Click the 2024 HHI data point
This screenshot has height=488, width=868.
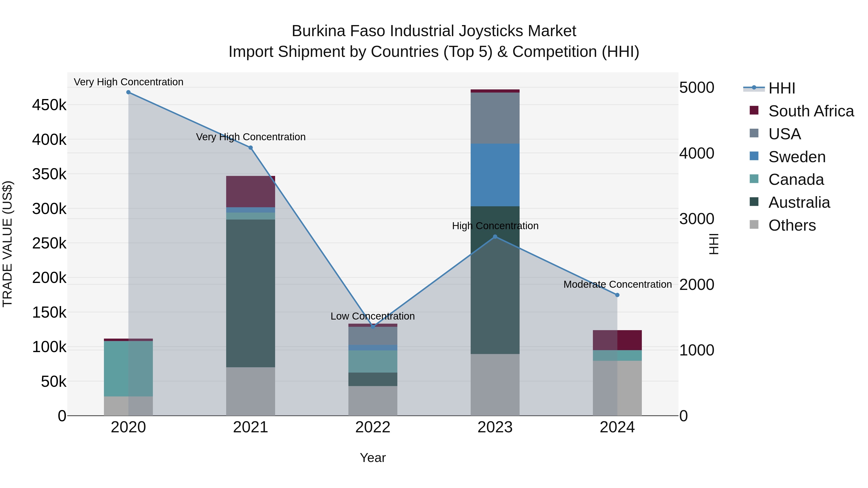tap(617, 295)
